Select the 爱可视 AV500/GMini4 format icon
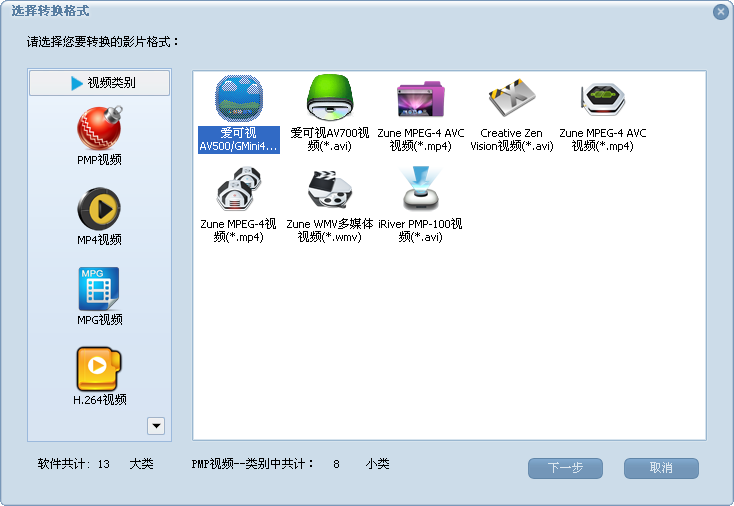This screenshot has height=506, width=734. (x=239, y=99)
